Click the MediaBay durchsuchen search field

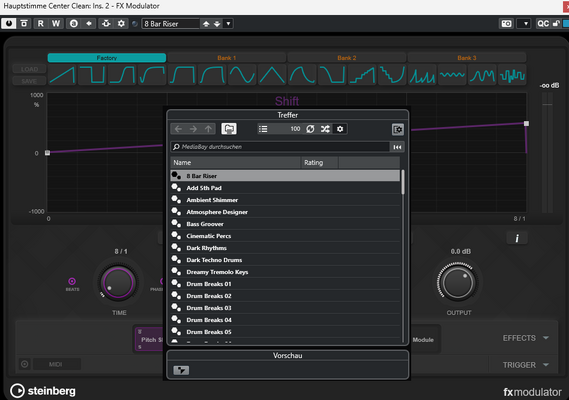pyautogui.click(x=280, y=147)
